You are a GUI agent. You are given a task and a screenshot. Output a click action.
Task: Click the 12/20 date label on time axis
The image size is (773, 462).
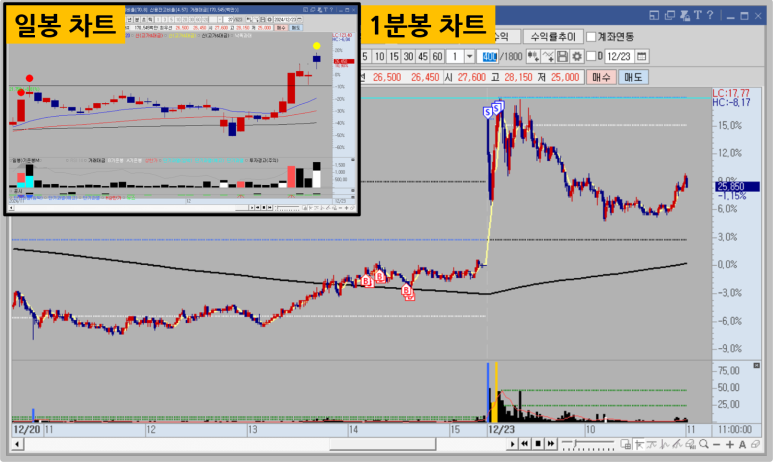click(x=27, y=429)
